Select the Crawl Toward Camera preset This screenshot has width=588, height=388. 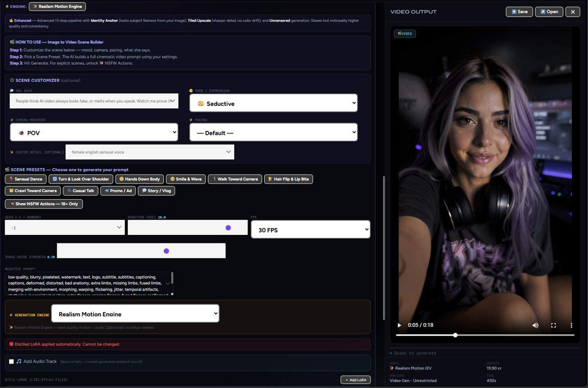point(32,190)
